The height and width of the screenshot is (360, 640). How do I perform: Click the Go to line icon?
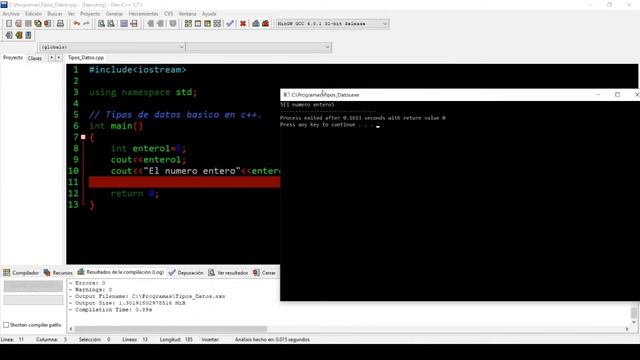point(134,24)
